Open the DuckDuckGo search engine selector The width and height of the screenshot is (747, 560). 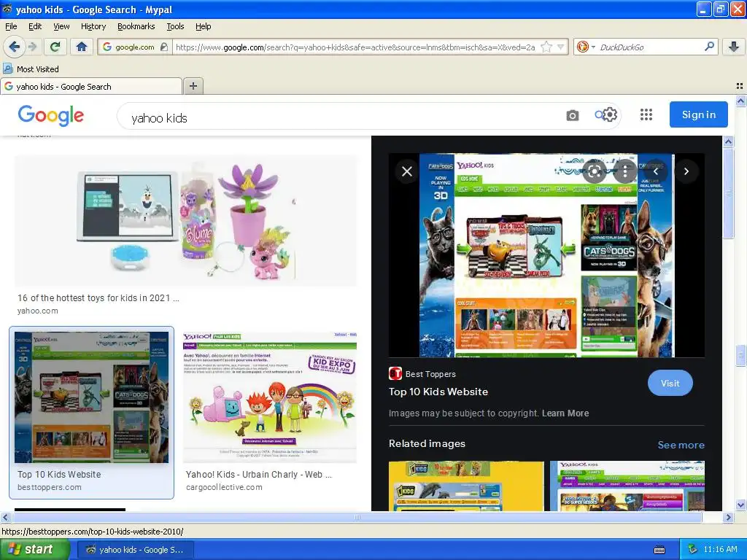(x=586, y=47)
